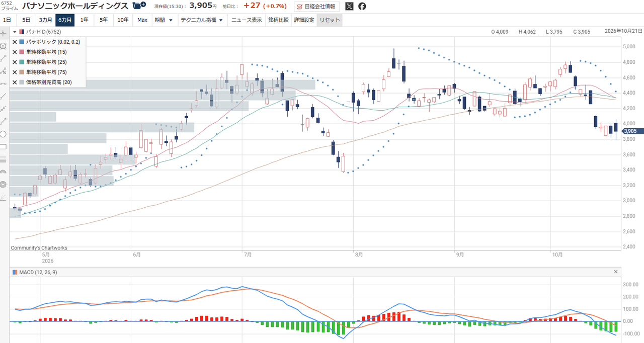Image resolution: width=644 pixels, height=343 pixels.
Task: Open 詳細設定 advanced settings
Action: pyautogui.click(x=304, y=20)
